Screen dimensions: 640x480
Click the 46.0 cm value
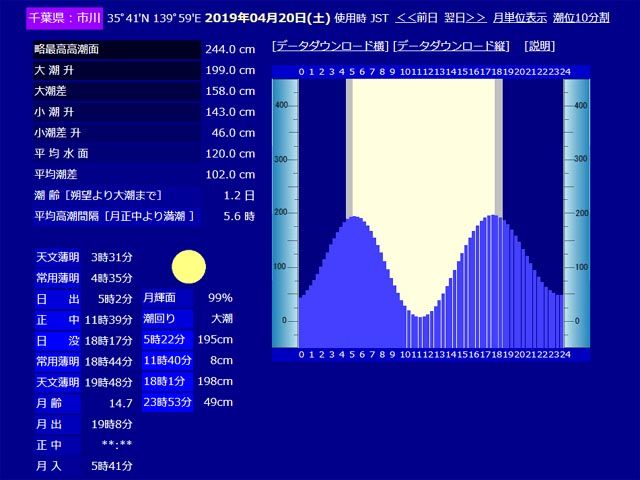click(x=233, y=133)
